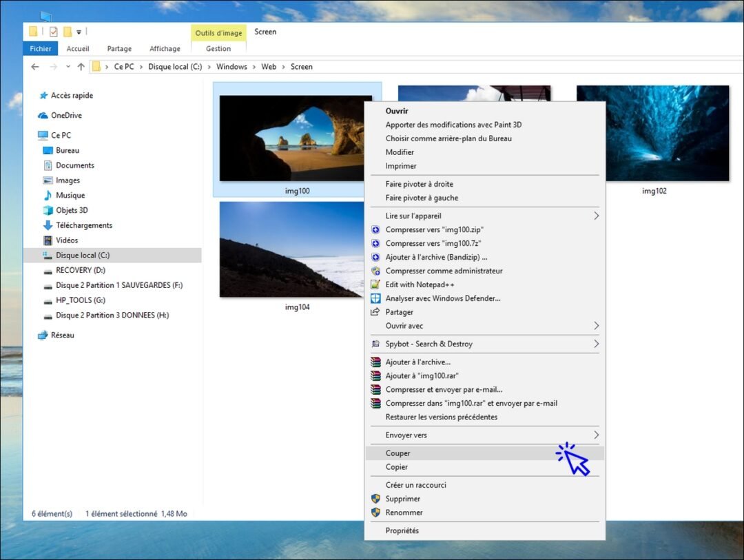This screenshot has width=744, height=560.
Task: Open the quick access toolbar dropdown
Action: point(79,32)
